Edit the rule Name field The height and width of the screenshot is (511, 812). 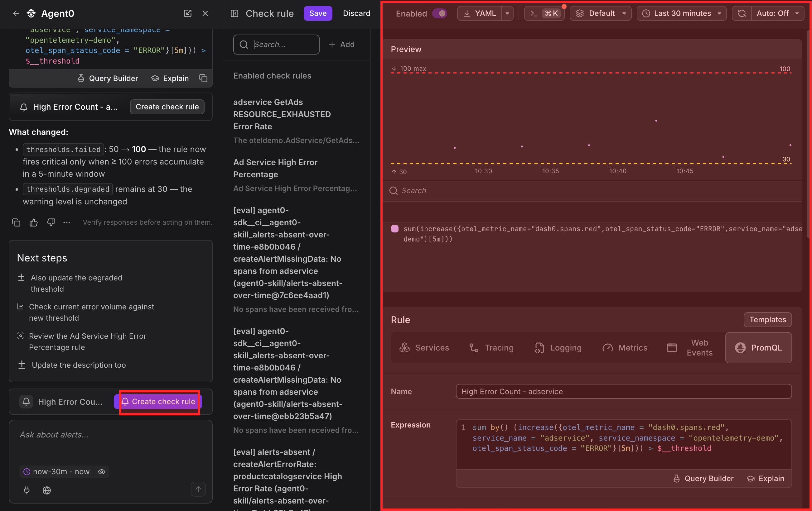pyautogui.click(x=624, y=391)
